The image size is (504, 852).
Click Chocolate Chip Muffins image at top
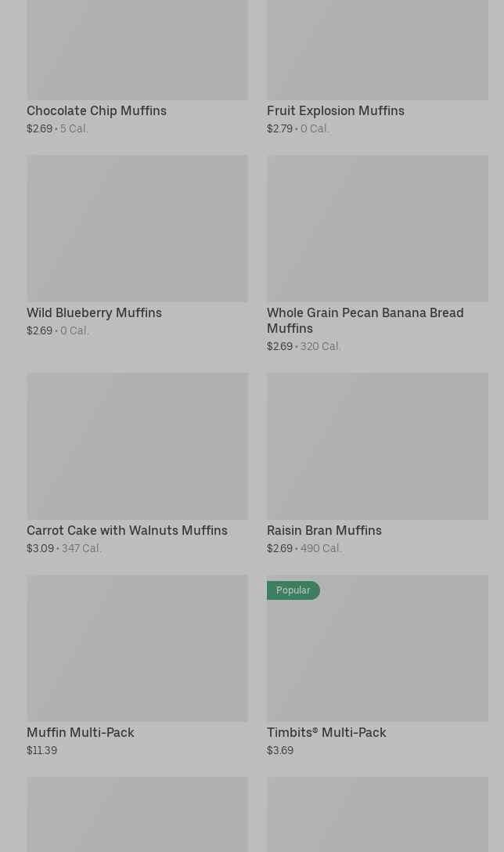tap(137, 47)
